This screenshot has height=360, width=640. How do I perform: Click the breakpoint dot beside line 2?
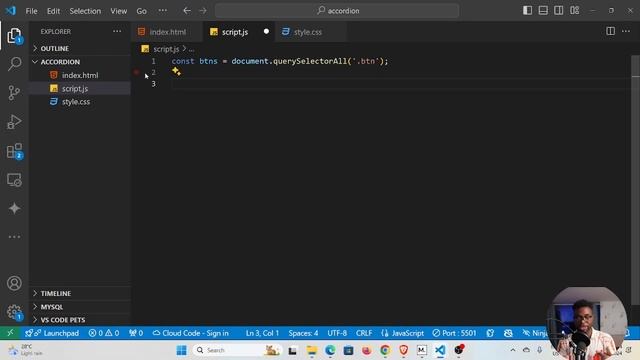pos(137,72)
